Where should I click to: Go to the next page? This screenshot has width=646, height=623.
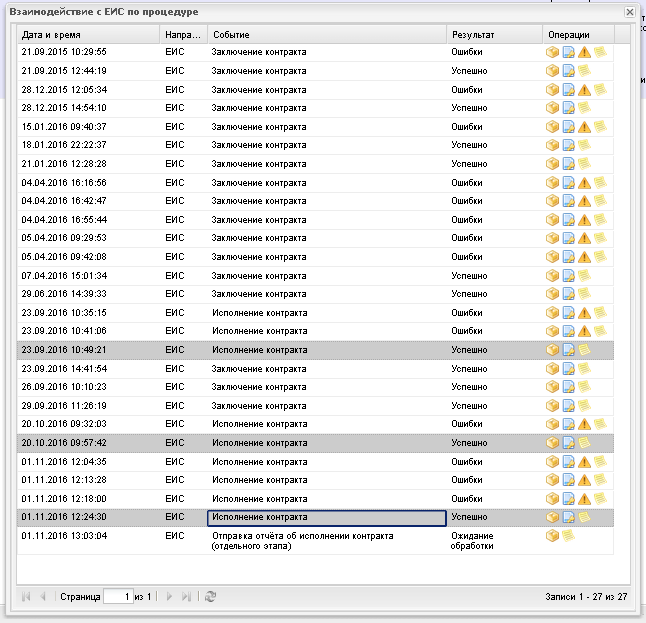click(169, 597)
